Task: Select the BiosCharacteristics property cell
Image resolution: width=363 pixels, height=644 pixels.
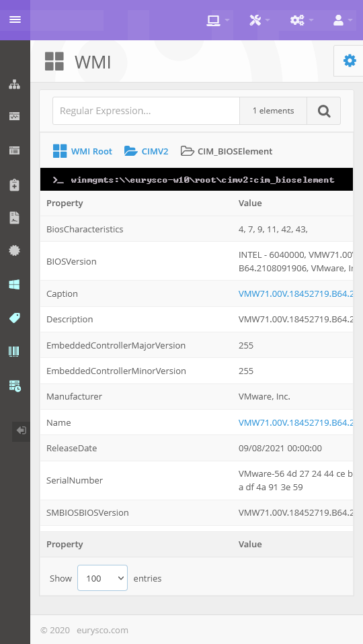Action: (x=136, y=229)
